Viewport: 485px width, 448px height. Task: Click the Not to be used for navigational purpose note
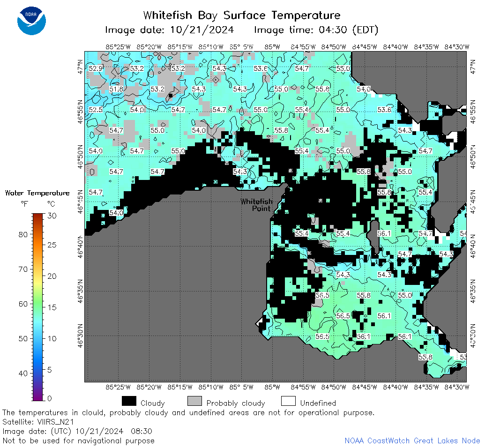coord(79,441)
